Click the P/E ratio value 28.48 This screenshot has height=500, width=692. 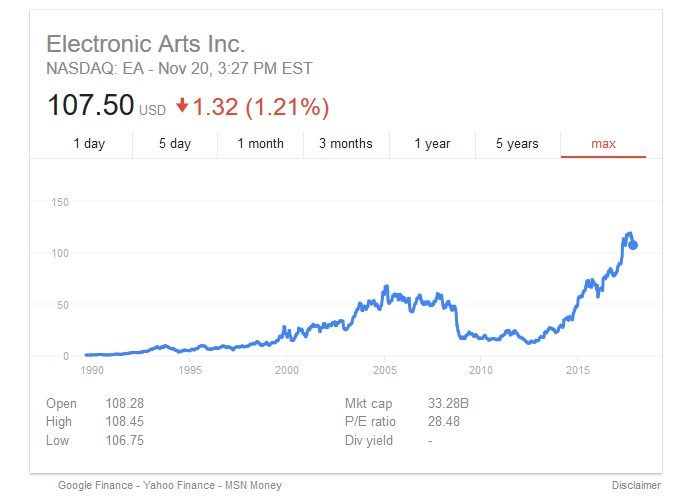443,422
